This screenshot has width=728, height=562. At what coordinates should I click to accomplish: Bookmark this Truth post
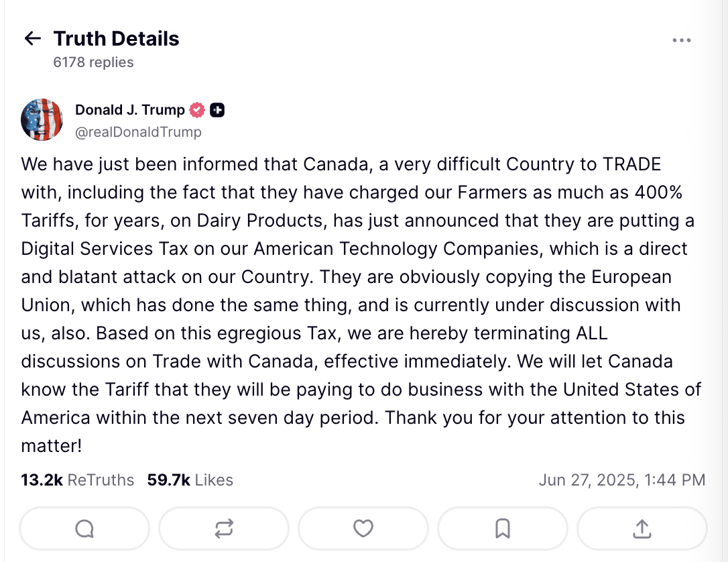(503, 529)
